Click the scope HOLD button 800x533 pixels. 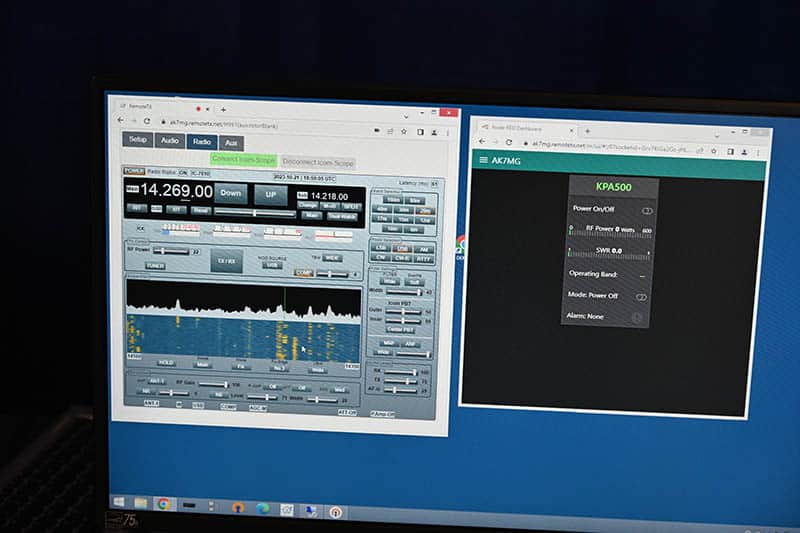tap(166, 363)
